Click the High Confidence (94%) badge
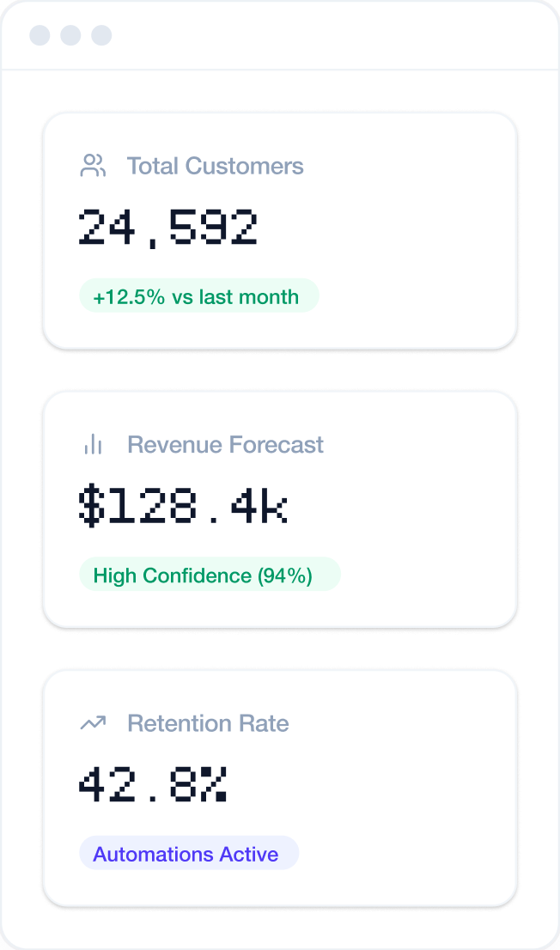This screenshot has width=560, height=950. [210, 575]
